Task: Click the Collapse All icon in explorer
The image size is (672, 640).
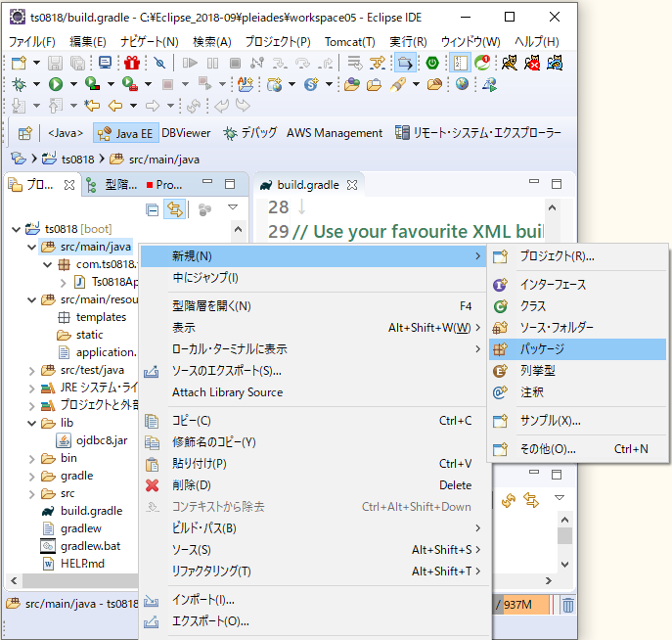Action: coord(153,210)
